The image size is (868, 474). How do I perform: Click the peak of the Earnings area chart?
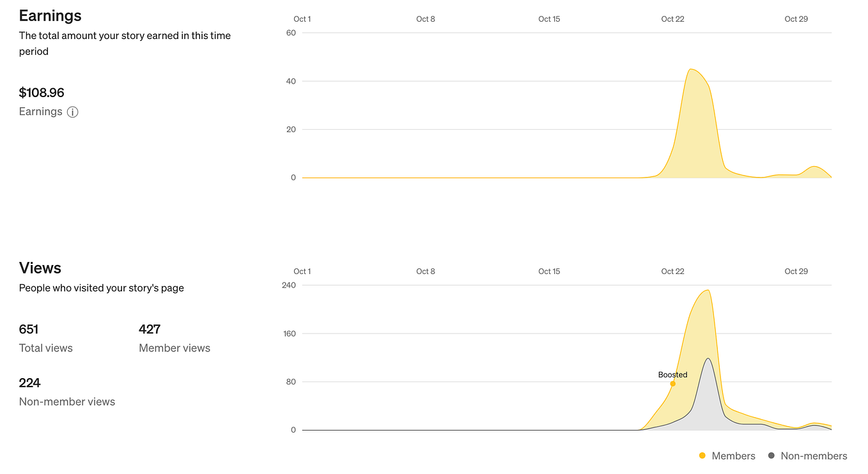point(692,70)
